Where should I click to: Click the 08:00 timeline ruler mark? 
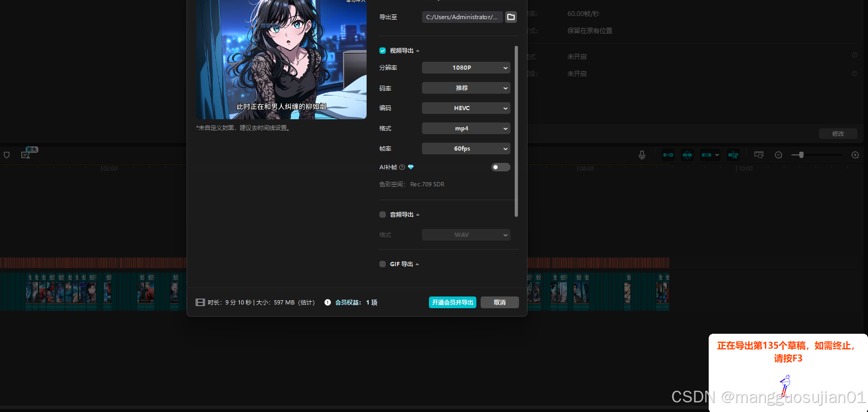(586, 169)
